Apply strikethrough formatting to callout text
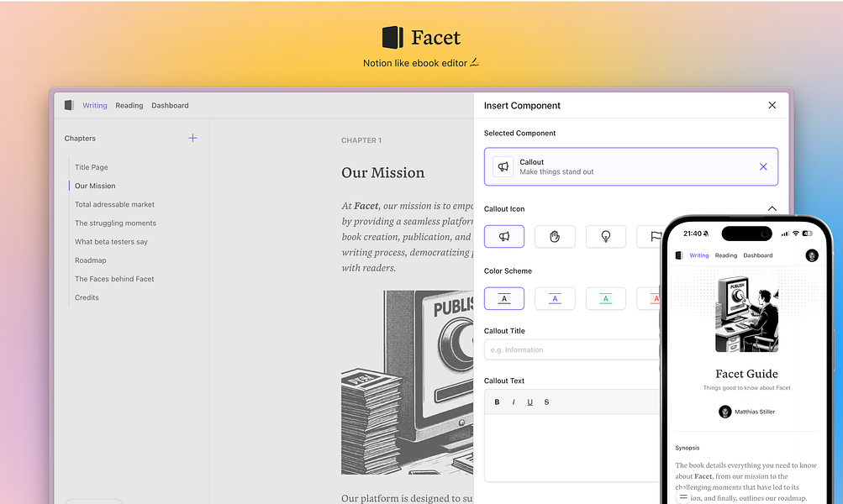843x504 pixels. pos(546,402)
